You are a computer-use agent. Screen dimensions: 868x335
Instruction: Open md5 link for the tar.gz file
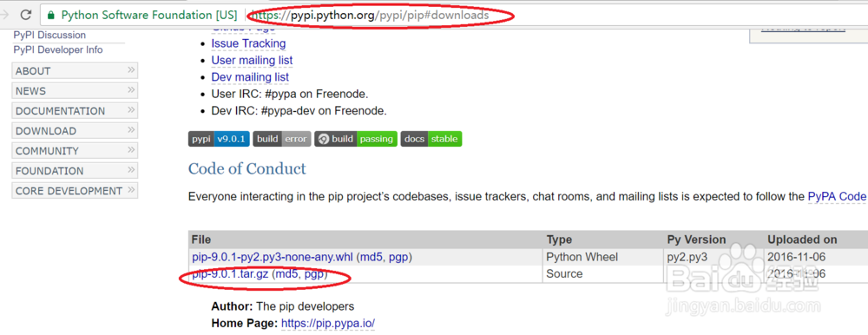[x=287, y=273]
